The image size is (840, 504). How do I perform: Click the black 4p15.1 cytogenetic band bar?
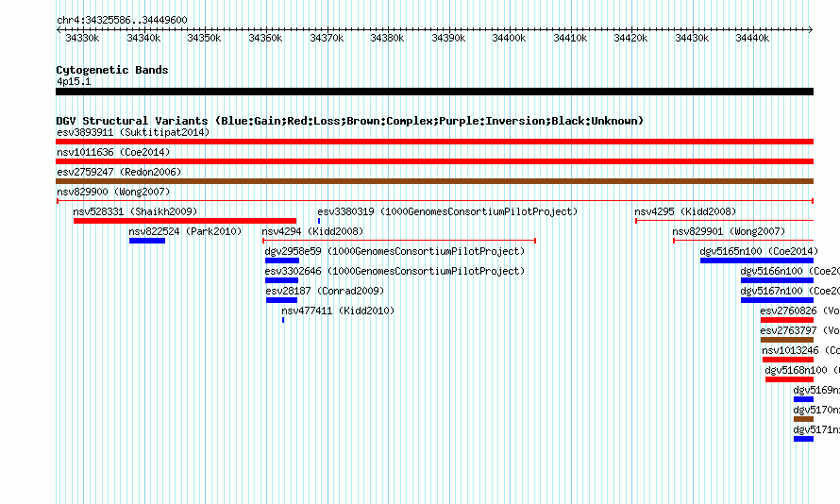434,92
